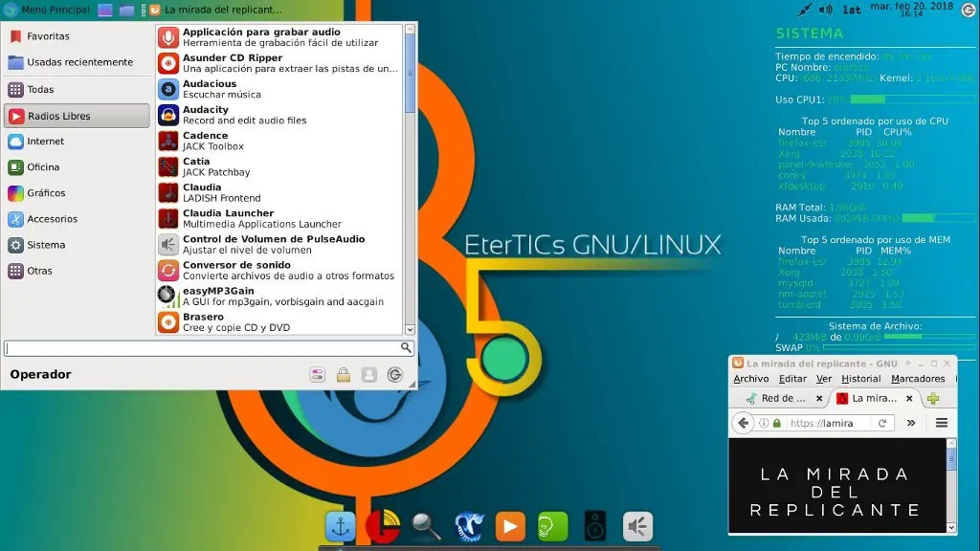Click the blue dragon dock icon

469,527
